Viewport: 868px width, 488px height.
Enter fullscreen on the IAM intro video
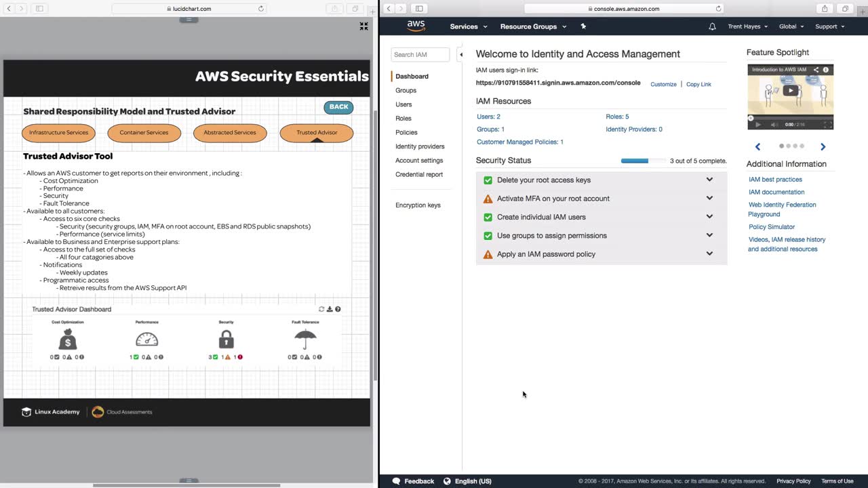click(x=827, y=125)
